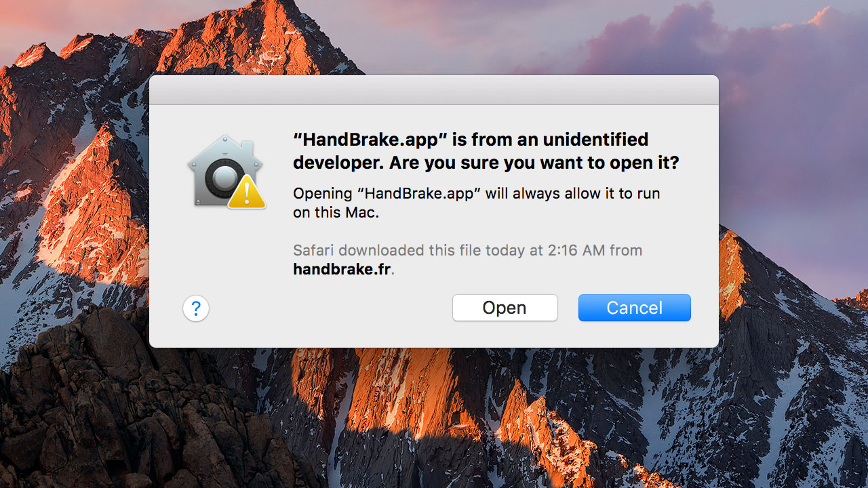
Task: Click the mountain wallpaper below the dialog
Action: coord(434,420)
